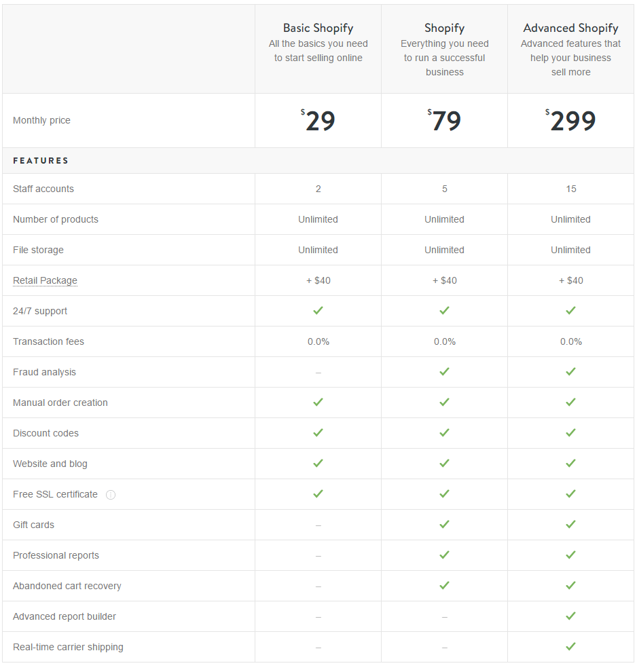Click the Gift cards checkmark under Advanced Shopify
The image size is (637, 672).
coord(570,524)
